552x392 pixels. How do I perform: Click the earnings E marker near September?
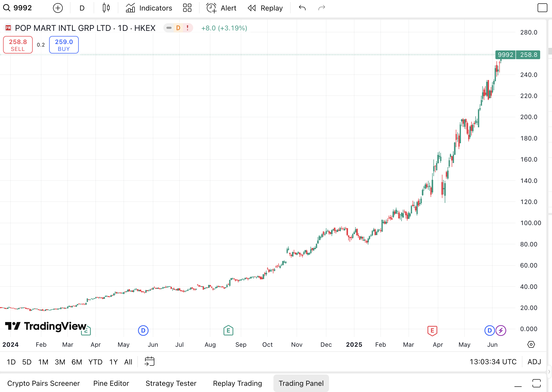228,331
